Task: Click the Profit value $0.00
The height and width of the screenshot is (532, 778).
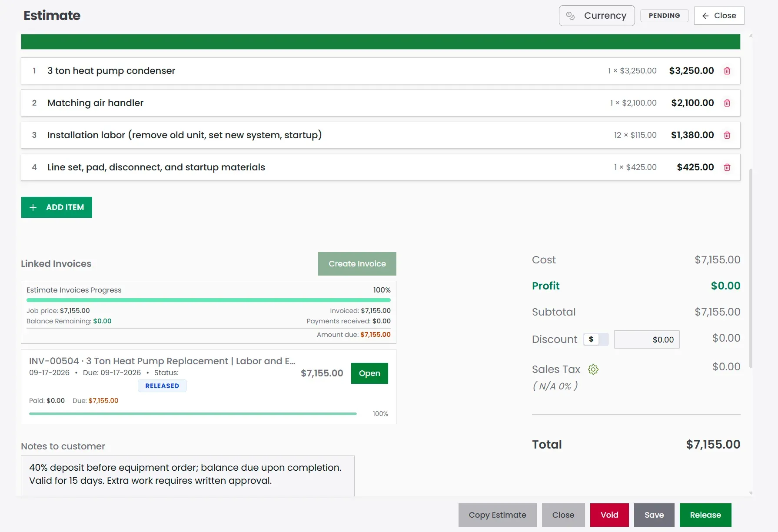Action: click(725, 286)
